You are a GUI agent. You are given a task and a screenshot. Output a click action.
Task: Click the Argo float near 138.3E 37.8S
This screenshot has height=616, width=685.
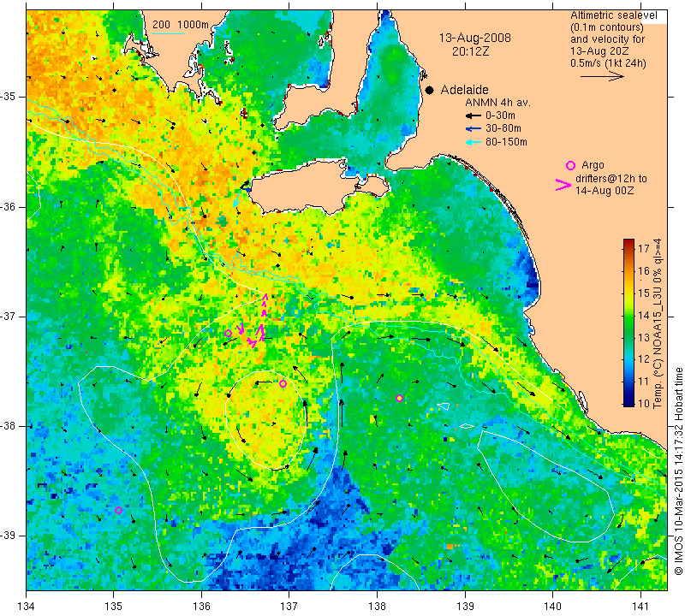(399, 398)
